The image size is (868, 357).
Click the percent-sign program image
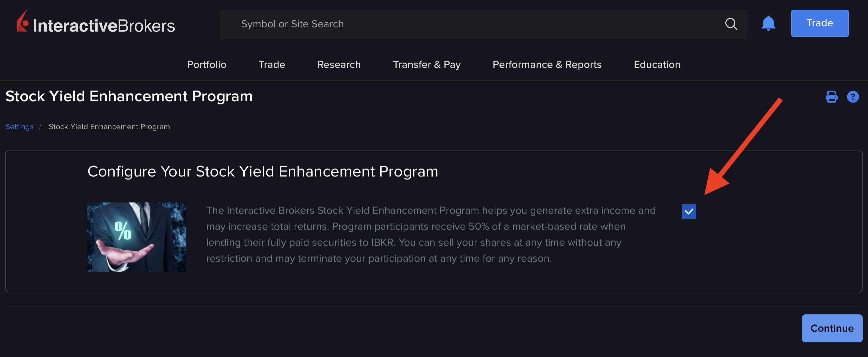tap(136, 237)
